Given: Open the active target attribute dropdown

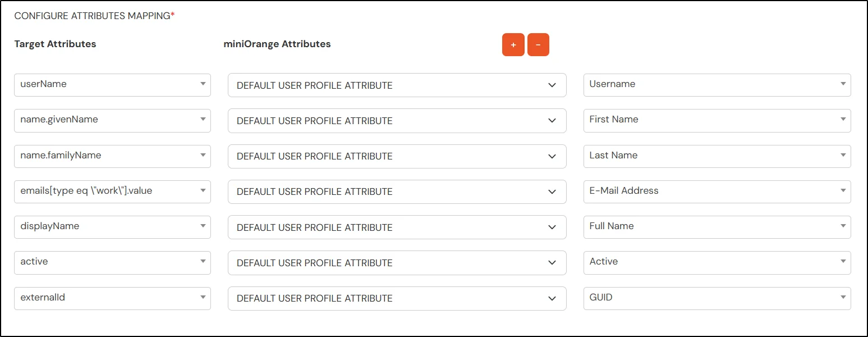Looking at the screenshot, I should (112, 262).
